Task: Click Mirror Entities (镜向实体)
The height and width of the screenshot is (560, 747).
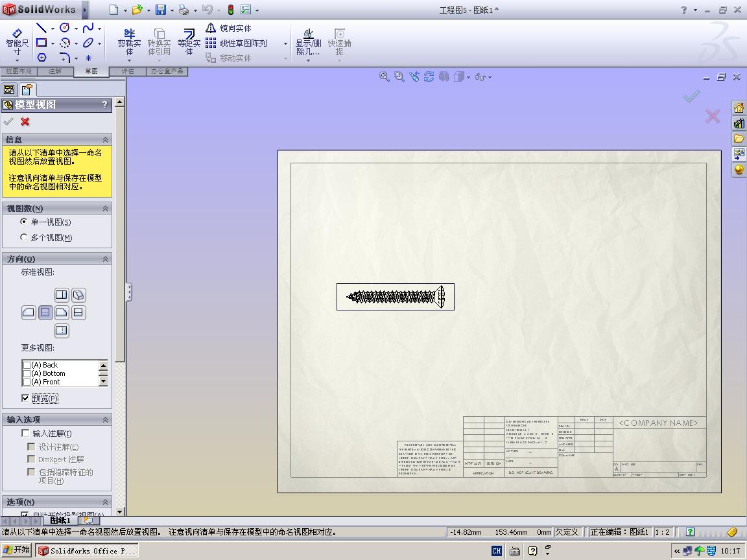Action: (x=229, y=28)
